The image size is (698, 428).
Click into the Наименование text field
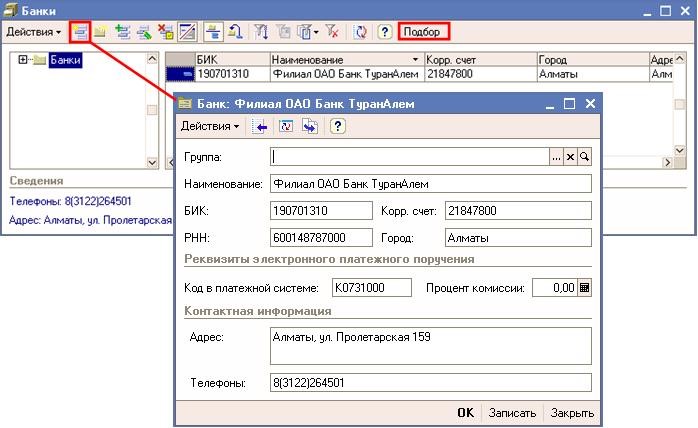tap(430, 184)
